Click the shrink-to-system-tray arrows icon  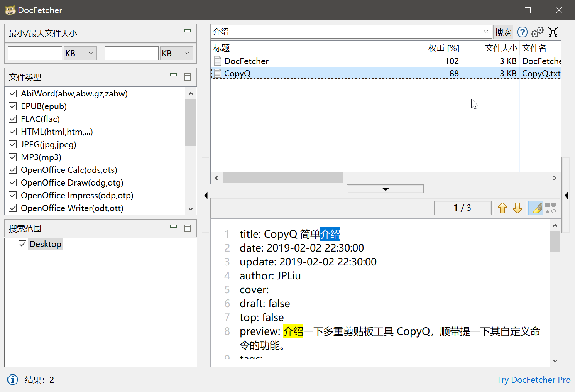tap(553, 32)
